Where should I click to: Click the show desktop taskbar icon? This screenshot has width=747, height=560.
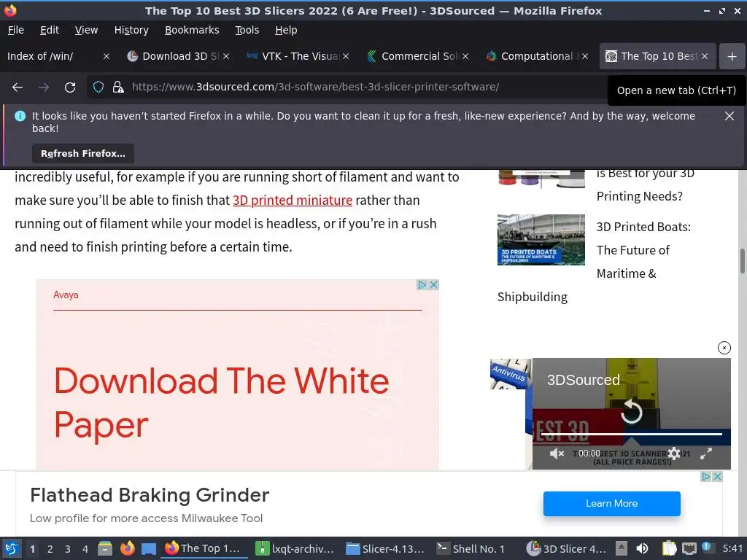tap(149, 549)
